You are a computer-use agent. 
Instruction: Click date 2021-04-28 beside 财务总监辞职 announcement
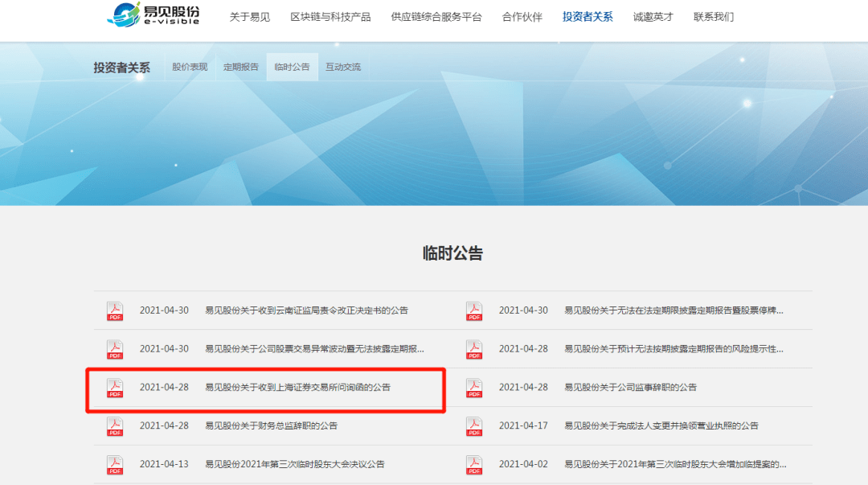[x=164, y=425]
